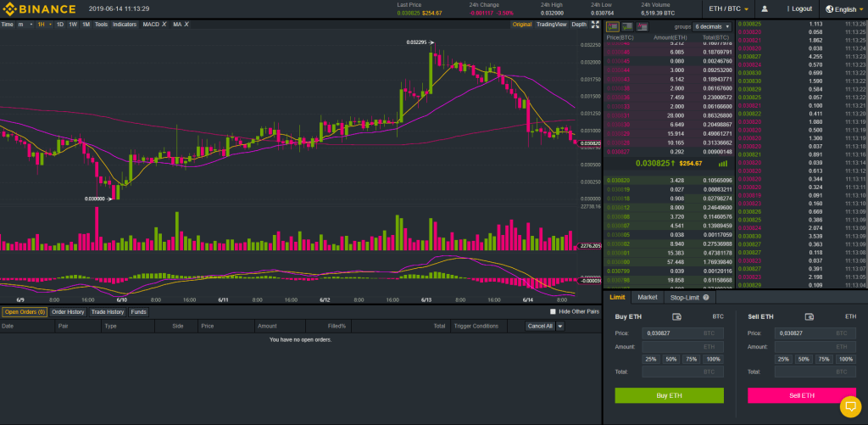Screen dimensions: 868x425
Task: Open the 6 decimals grouping dropdown
Action: pyautogui.click(x=712, y=27)
